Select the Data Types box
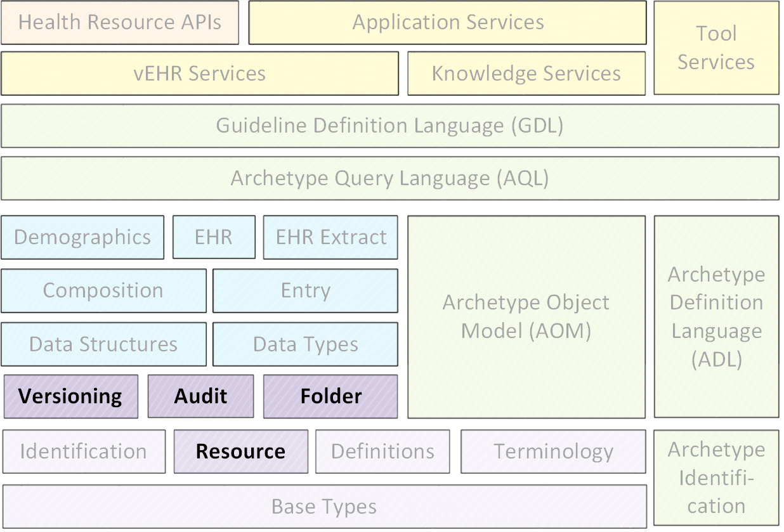This screenshot has width=784, height=532. [306, 344]
